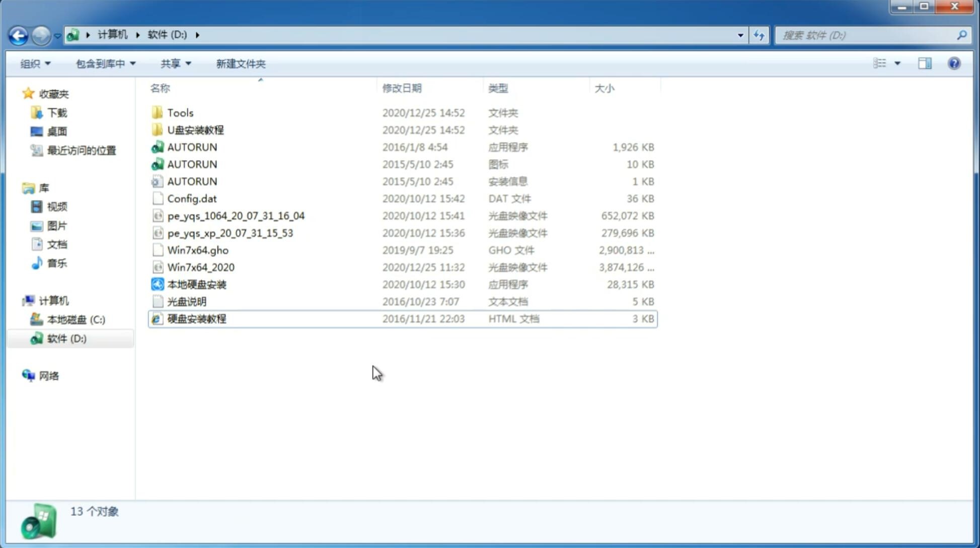This screenshot has width=980, height=548.
Task: Open Win7x64_2020 disc image file
Action: pos(200,267)
